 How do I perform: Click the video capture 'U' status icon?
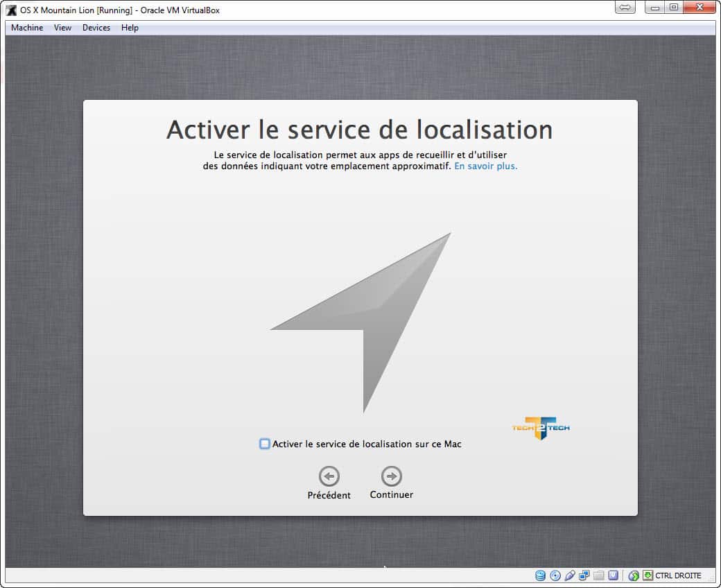pos(613,575)
